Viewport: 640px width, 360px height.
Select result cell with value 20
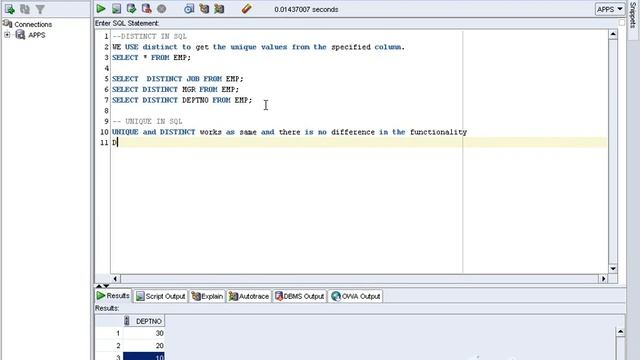point(144,346)
